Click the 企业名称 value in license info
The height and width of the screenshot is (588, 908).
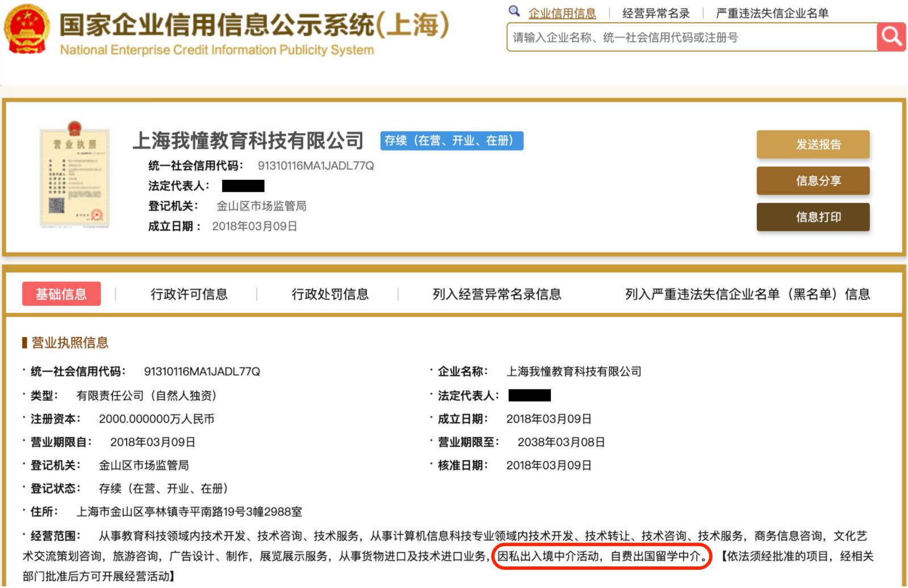(x=574, y=372)
